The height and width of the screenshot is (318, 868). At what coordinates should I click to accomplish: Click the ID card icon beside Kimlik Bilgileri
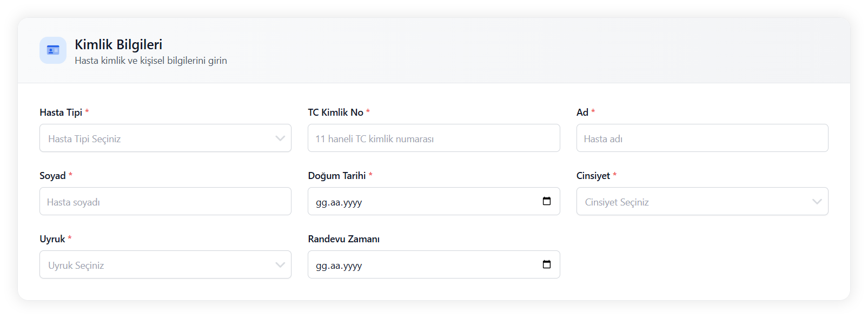53,50
